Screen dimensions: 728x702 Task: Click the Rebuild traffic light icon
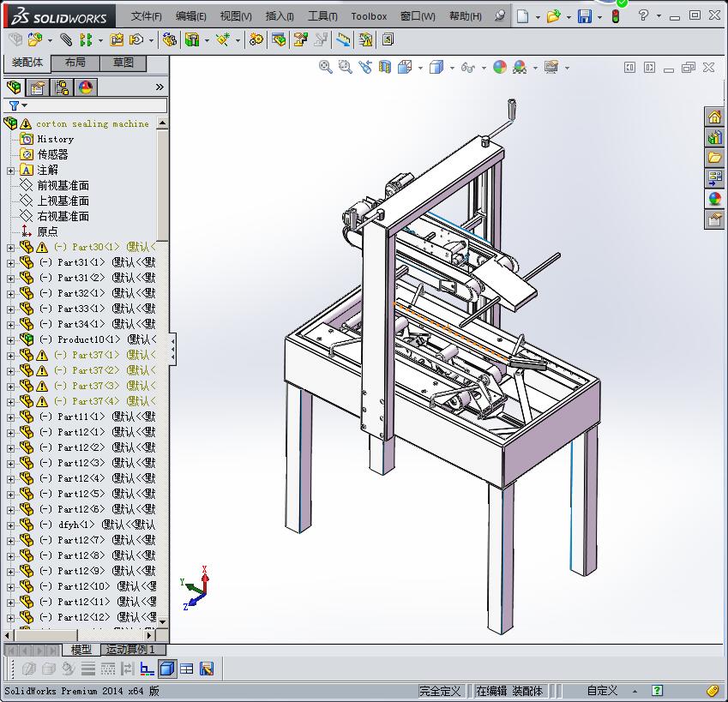click(616, 16)
